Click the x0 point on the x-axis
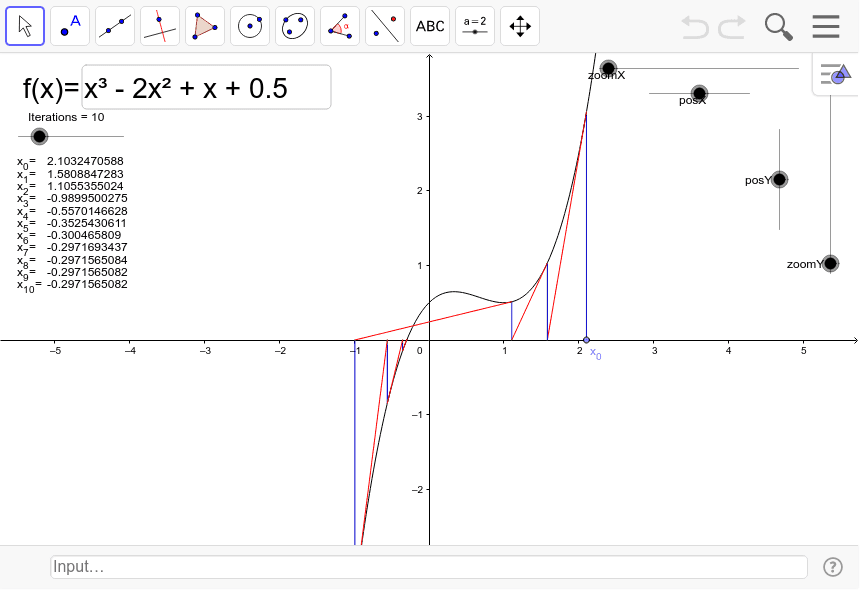860x590 pixels. pyautogui.click(x=586, y=340)
